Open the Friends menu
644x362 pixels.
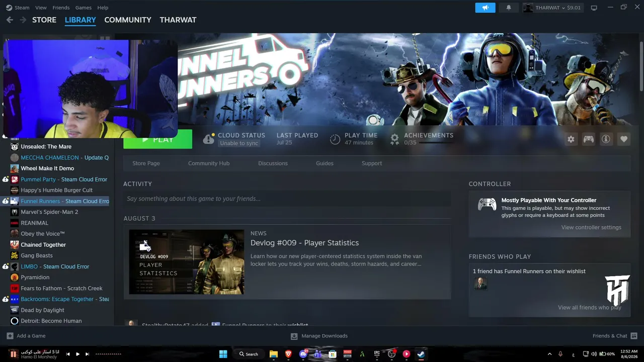[x=61, y=8]
